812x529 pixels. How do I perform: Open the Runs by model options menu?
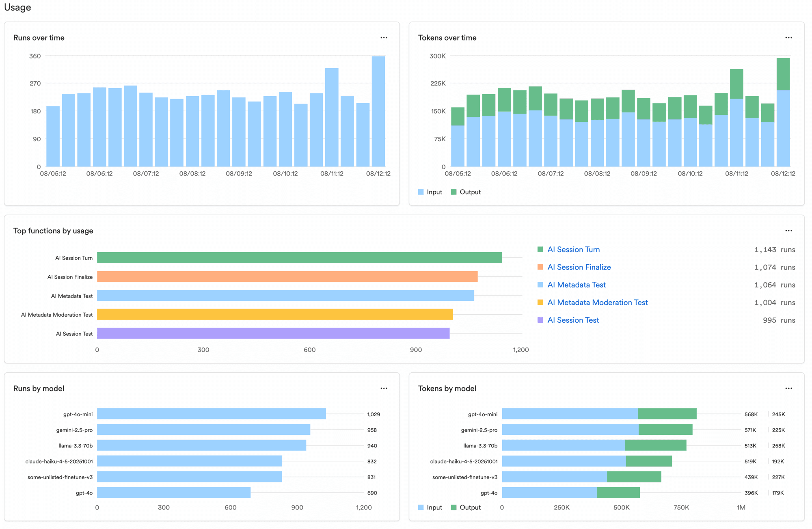click(384, 389)
